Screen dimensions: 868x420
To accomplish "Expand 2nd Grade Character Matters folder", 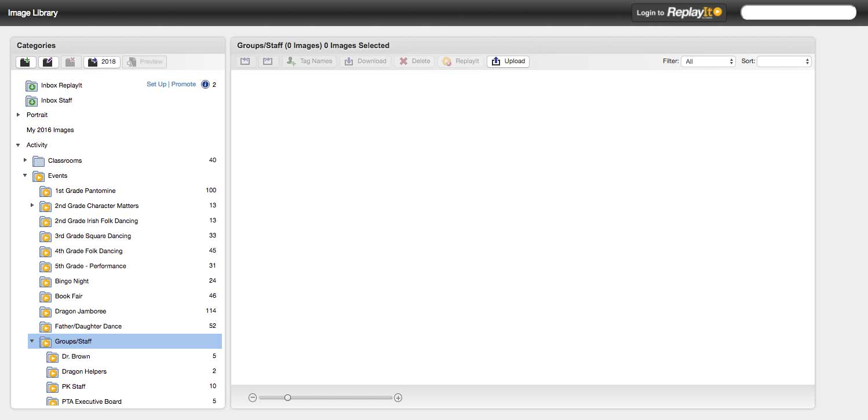I will point(32,206).
